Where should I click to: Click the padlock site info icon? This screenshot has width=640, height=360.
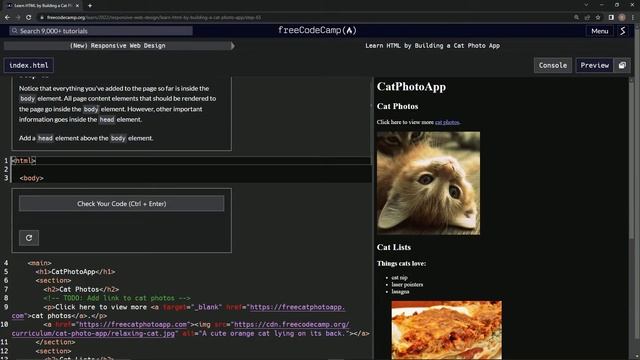click(42, 18)
